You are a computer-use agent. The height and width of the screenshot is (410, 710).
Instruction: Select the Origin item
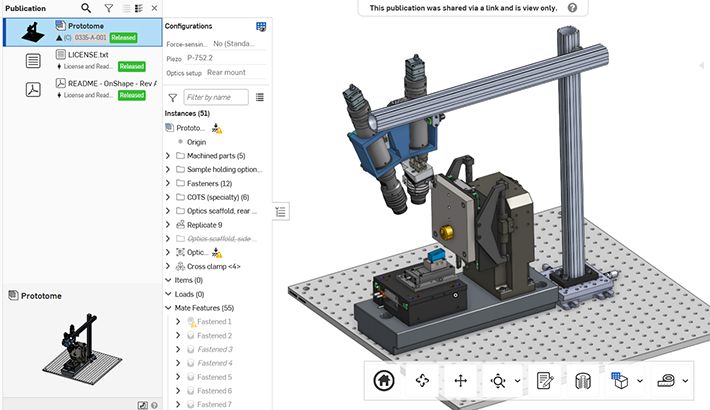coord(197,142)
